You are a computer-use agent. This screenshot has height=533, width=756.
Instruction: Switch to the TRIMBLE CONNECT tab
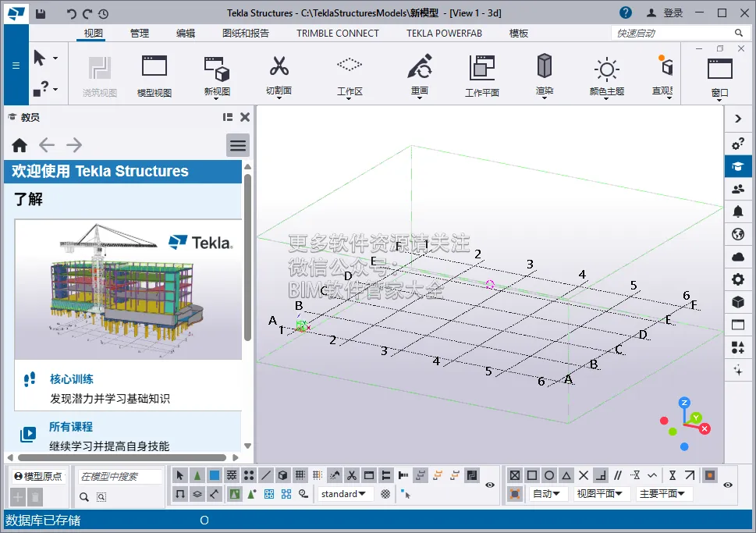coord(338,34)
